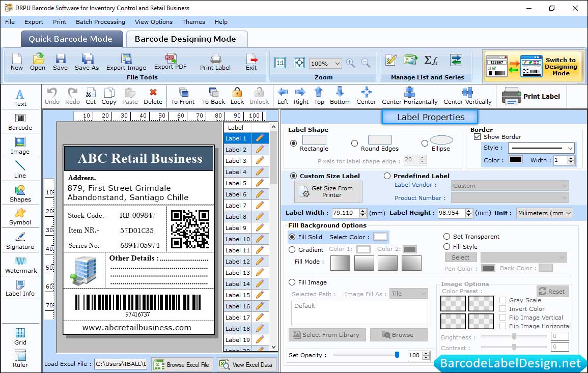The width and height of the screenshot is (588, 373).
Task: Select the Barcode tool in sidebar
Action: pos(20,122)
